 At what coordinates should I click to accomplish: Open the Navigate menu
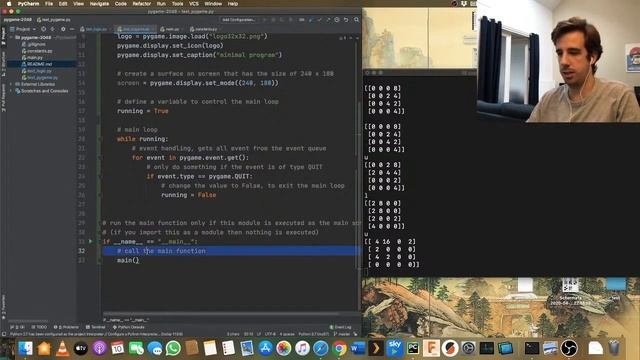(x=99, y=4)
